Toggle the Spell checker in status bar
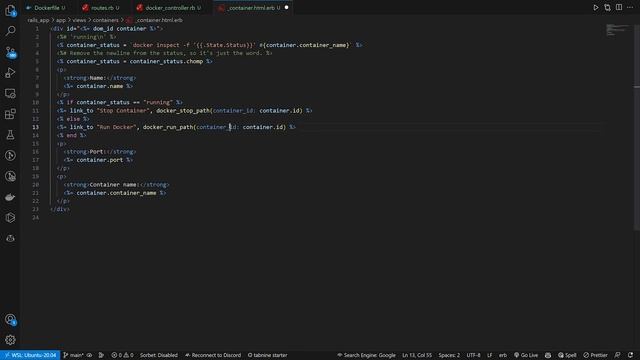Image resolution: width=640 pixels, height=360 pixels. click(x=567, y=355)
